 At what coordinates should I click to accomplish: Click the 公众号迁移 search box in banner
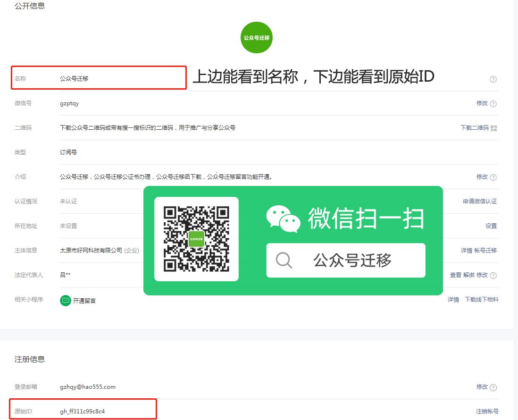346,260
